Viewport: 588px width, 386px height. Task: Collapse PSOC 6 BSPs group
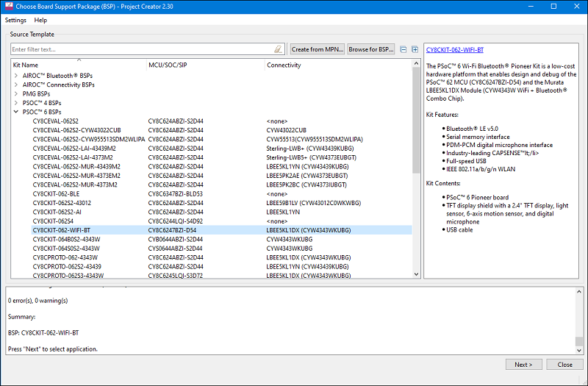pos(16,112)
